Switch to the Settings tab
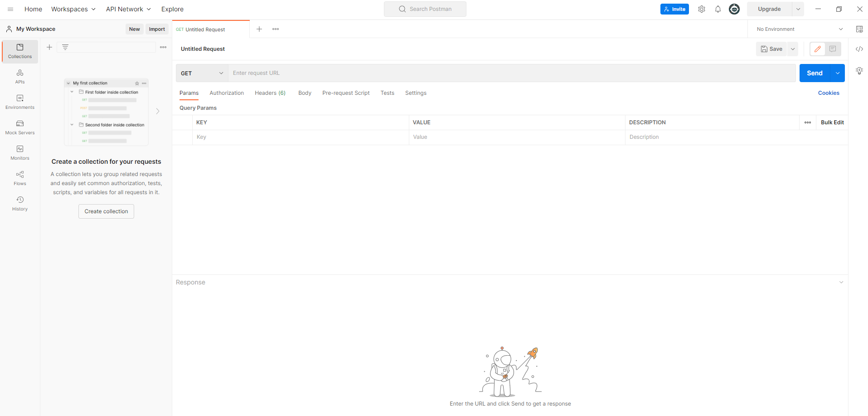This screenshot has height=416, width=868. tap(416, 93)
